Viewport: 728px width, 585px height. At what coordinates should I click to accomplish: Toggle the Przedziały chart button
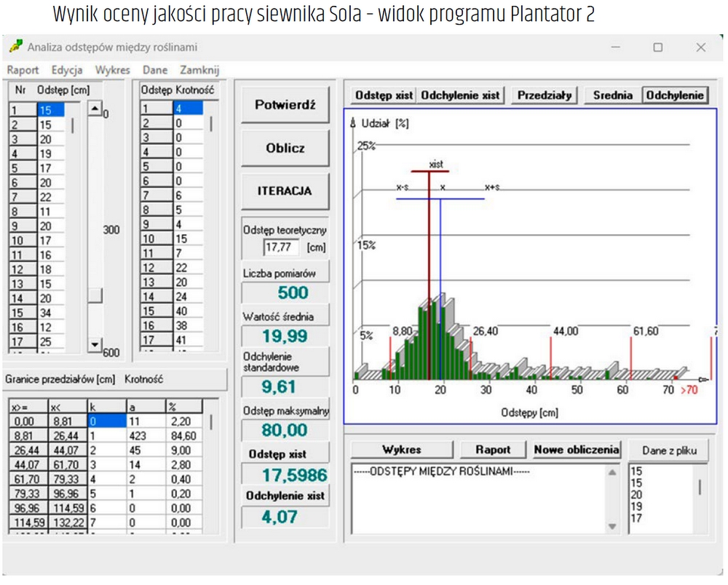(x=544, y=95)
